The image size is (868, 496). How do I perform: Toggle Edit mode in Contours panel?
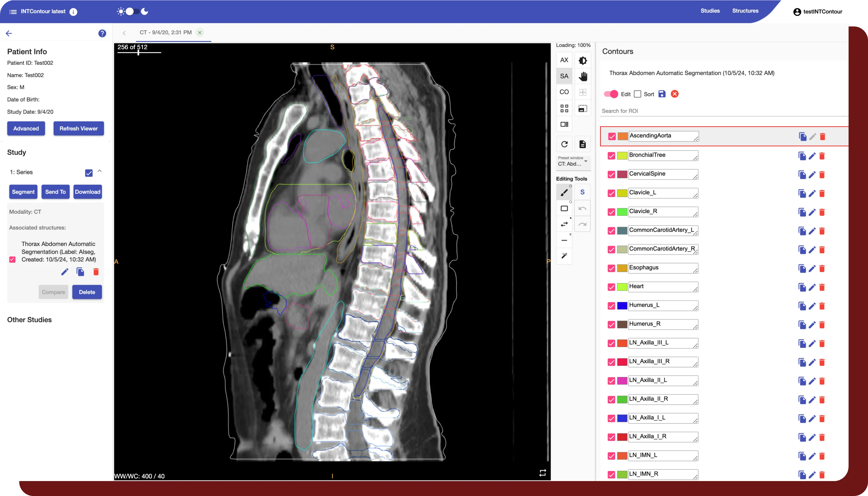[x=611, y=94]
